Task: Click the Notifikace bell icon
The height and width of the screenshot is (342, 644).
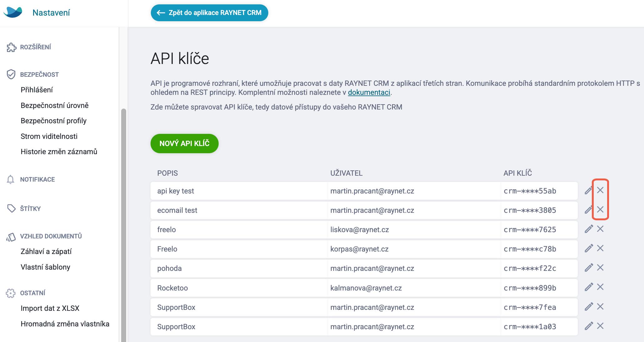Action: tap(11, 179)
